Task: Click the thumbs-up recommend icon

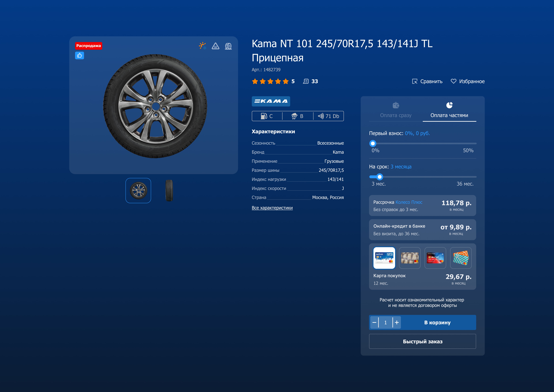Action: [79, 55]
